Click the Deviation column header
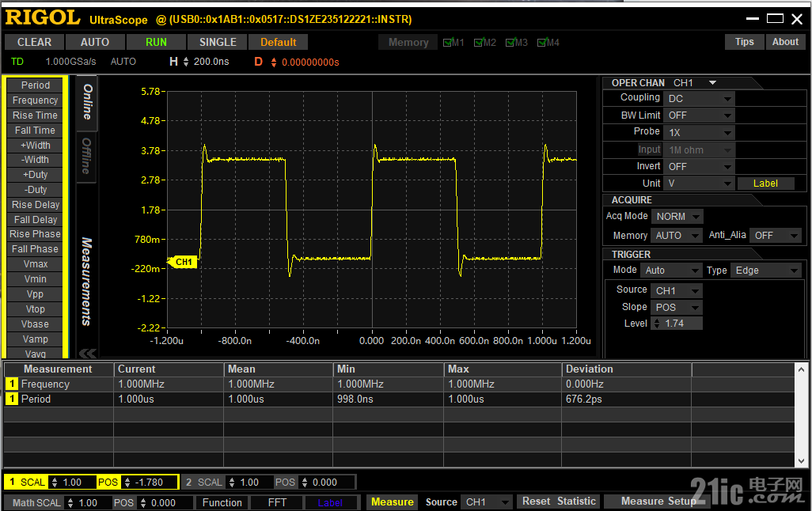Image resolution: width=812 pixels, height=511 pixels. tap(627, 369)
